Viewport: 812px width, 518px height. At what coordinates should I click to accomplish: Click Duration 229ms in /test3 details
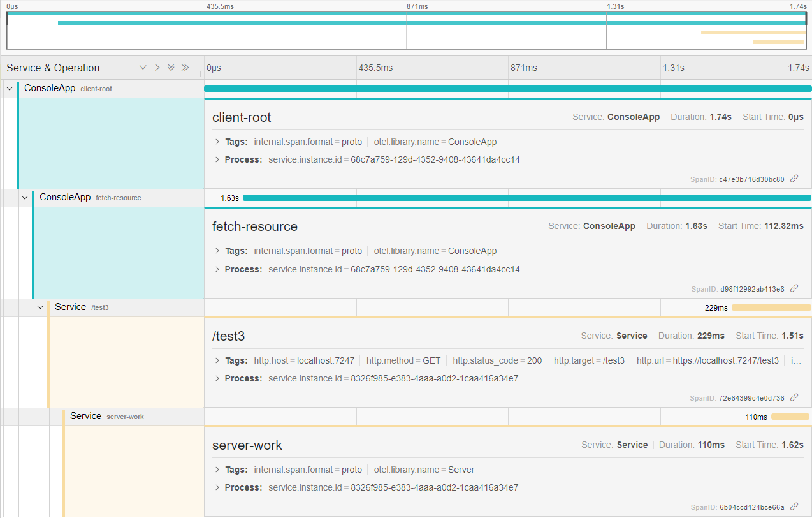[x=692, y=336]
